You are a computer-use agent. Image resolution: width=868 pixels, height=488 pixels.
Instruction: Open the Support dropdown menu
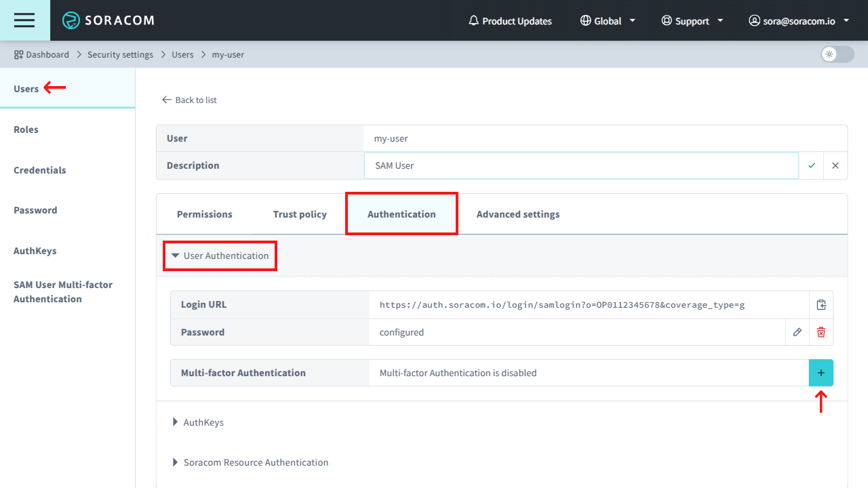[692, 20]
